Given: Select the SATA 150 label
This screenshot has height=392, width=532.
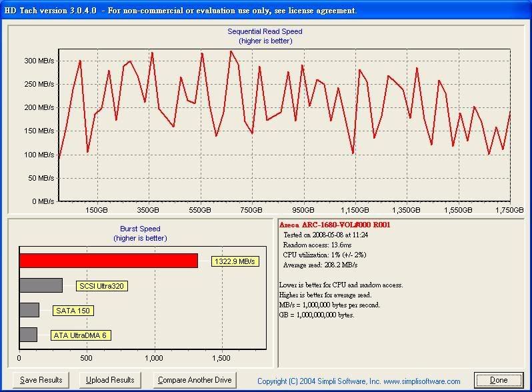Looking at the screenshot, I should (x=73, y=311).
